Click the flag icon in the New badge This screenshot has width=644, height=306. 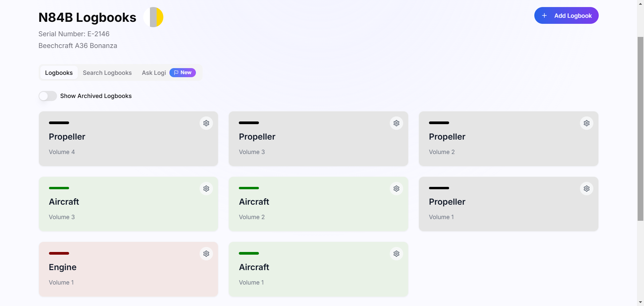[x=176, y=72]
